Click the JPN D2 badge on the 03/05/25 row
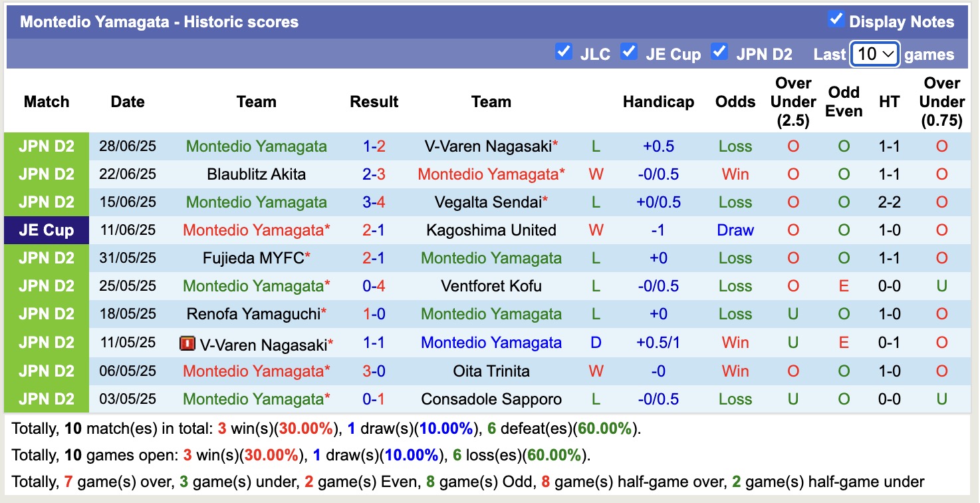Screen dimensions: 980x503 pos(46,399)
